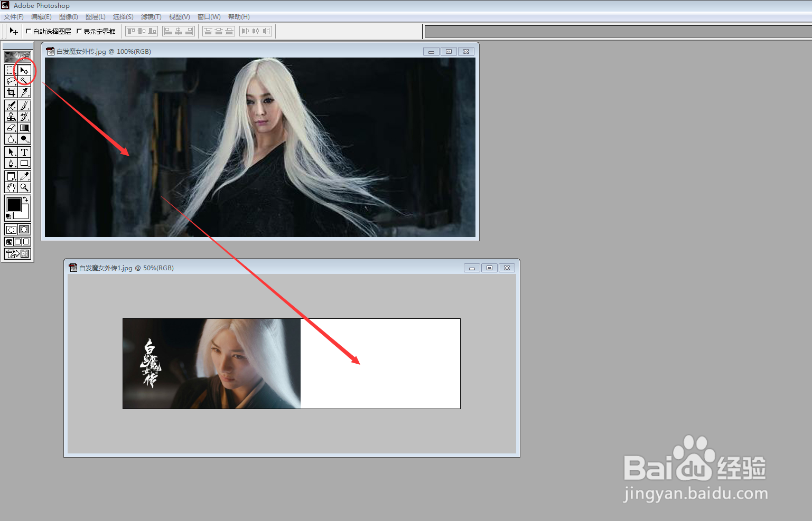
Task: Select the Crop tool
Action: click(x=11, y=92)
